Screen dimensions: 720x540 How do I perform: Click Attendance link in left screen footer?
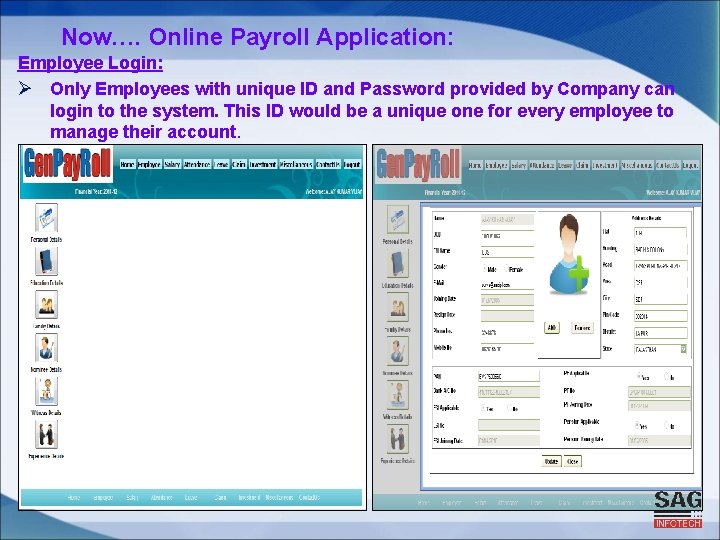coord(162,497)
